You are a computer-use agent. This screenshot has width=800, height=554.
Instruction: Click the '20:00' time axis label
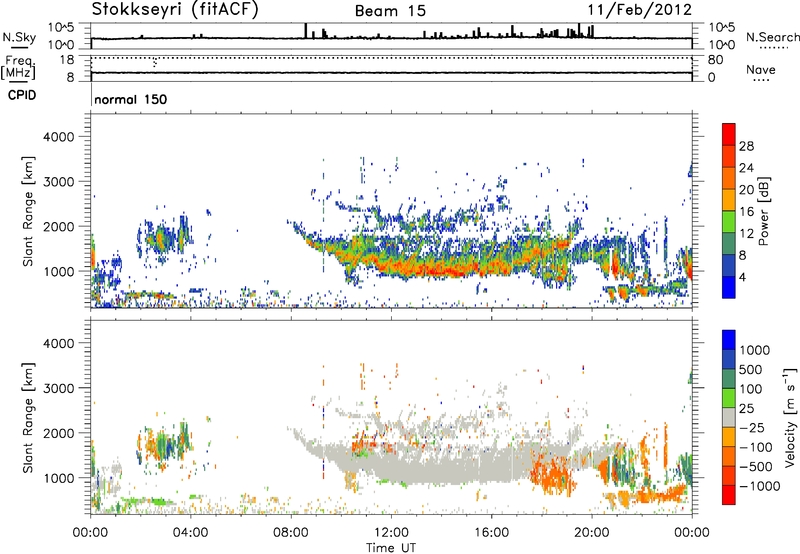point(592,533)
